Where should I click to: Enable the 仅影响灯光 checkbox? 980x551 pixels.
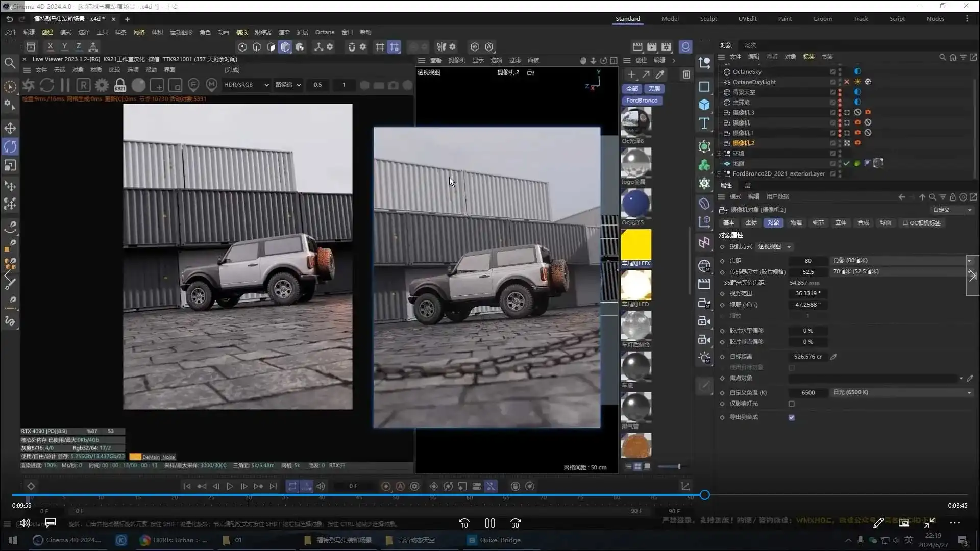point(791,404)
